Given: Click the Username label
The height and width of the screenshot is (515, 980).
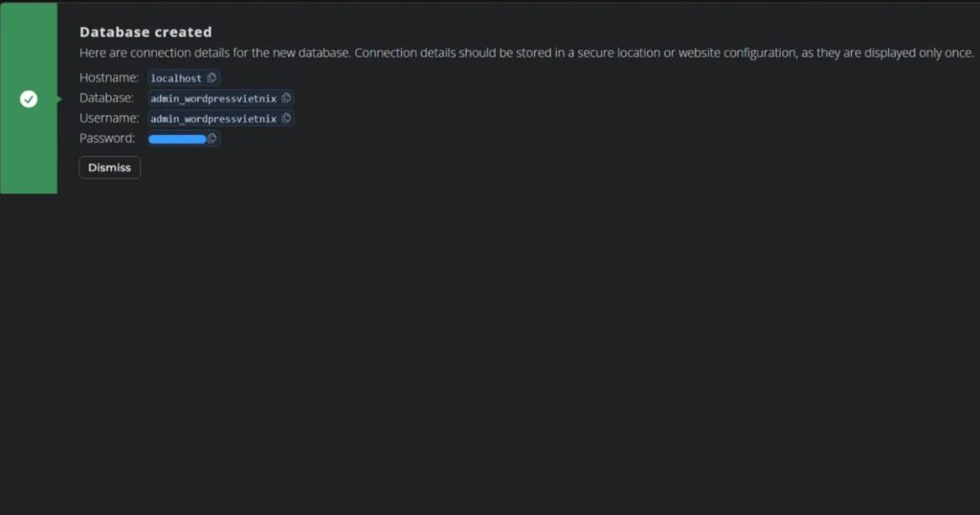Looking at the screenshot, I should [109, 118].
